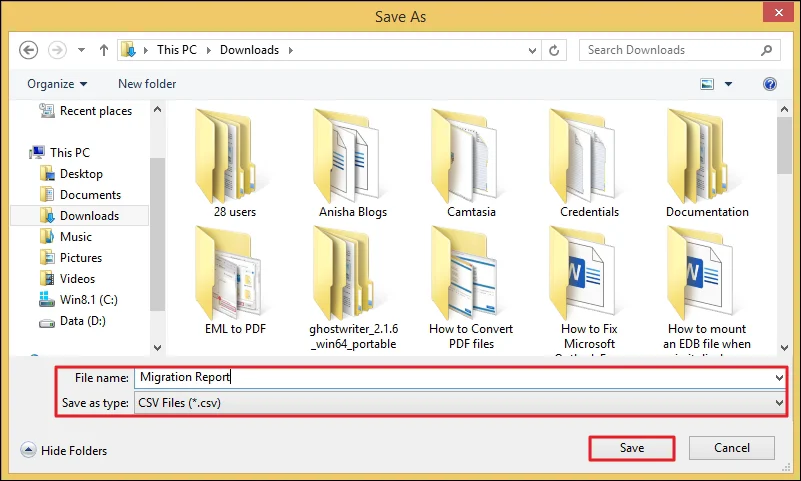
Task: Click the search magnifier icon
Action: 766,50
